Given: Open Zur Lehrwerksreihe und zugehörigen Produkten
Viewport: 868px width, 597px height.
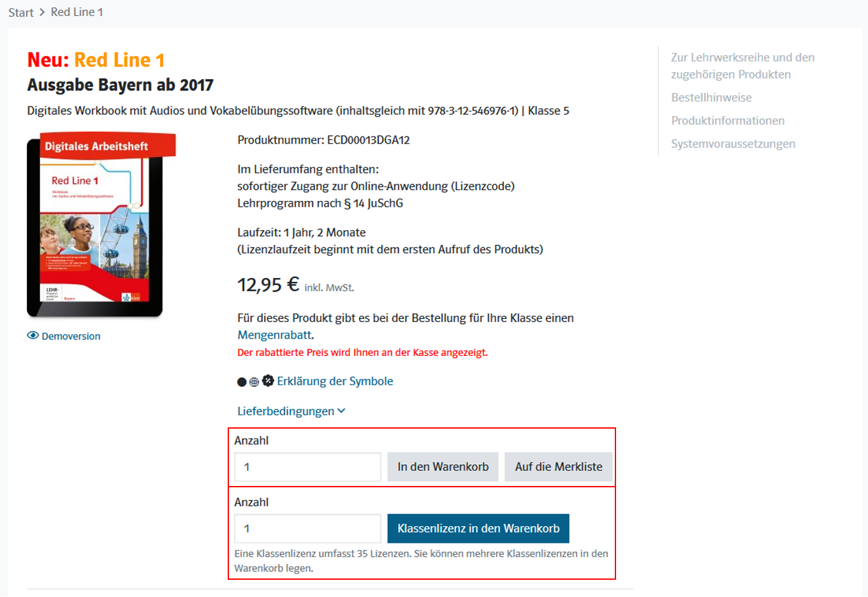Looking at the screenshot, I should pyautogui.click(x=742, y=66).
